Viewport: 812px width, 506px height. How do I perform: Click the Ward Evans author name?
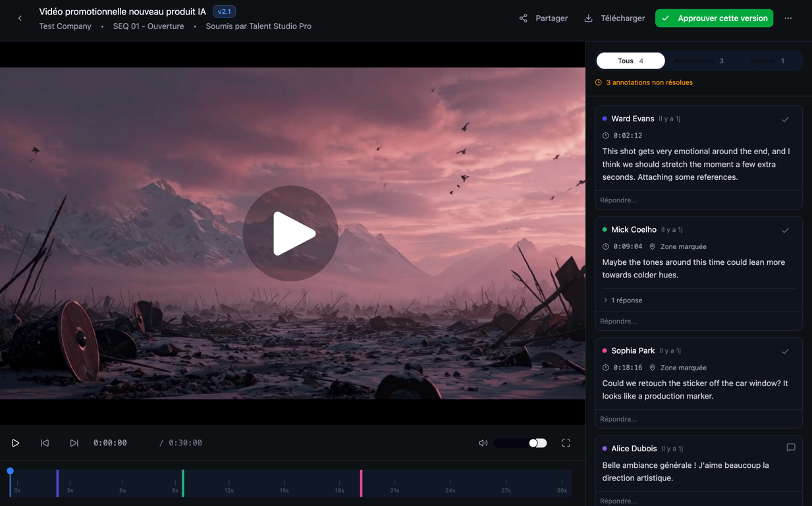click(x=632, y=119)
